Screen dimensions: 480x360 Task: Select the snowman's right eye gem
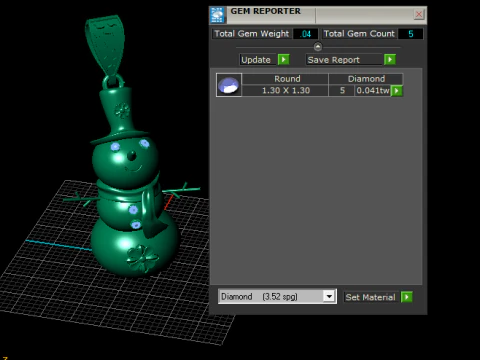[x=144, y=143]
